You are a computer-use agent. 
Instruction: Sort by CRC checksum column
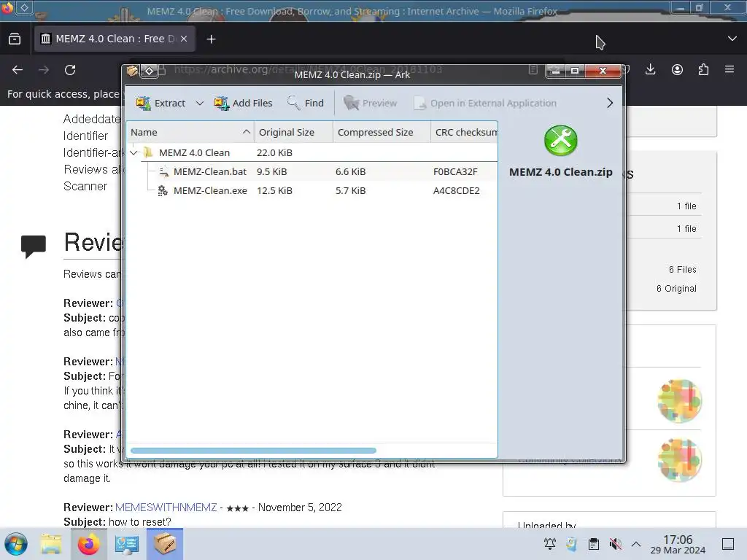[x=465, y=133]
